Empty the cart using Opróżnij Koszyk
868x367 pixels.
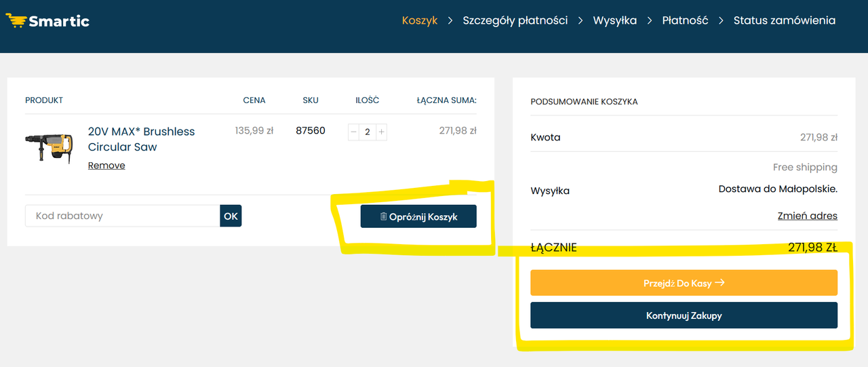pyautogui.click(x=418, y=216)
